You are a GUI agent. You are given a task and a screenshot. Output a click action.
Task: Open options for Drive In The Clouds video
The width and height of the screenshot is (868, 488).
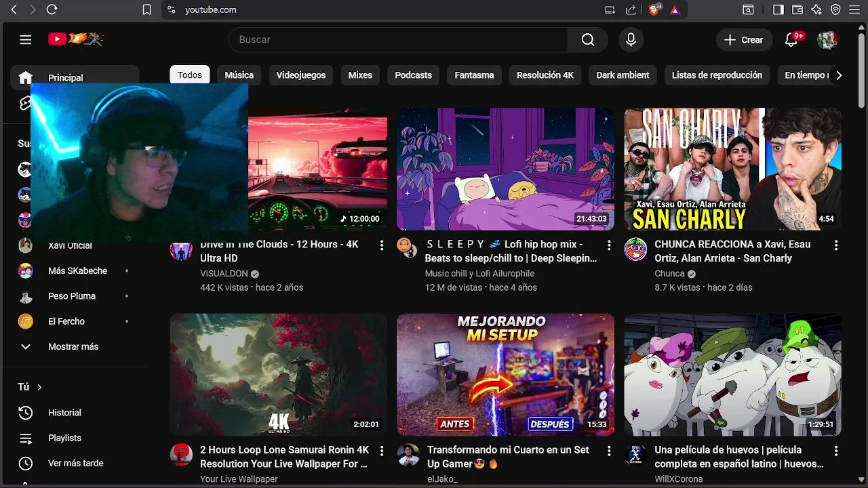(382, 245)
